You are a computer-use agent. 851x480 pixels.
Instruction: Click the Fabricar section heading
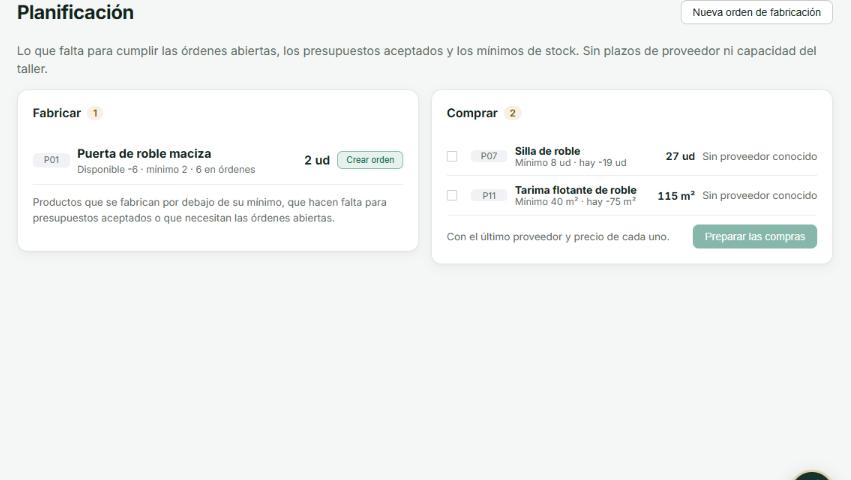pyautogui.click(x=56, y=113)
